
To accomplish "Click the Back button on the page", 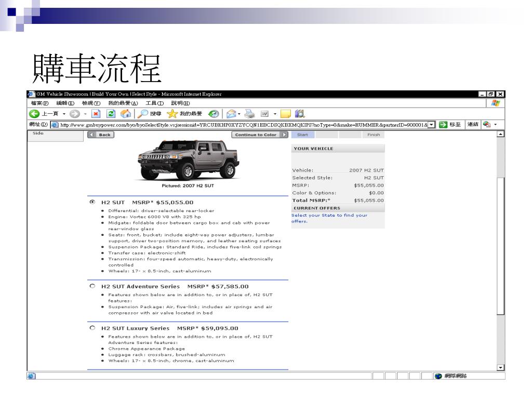I will point(101,135).
